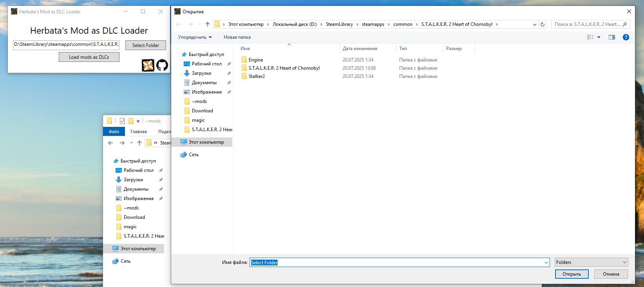
Task: Go up one folder level in dialog
Action: pos(208,24)
